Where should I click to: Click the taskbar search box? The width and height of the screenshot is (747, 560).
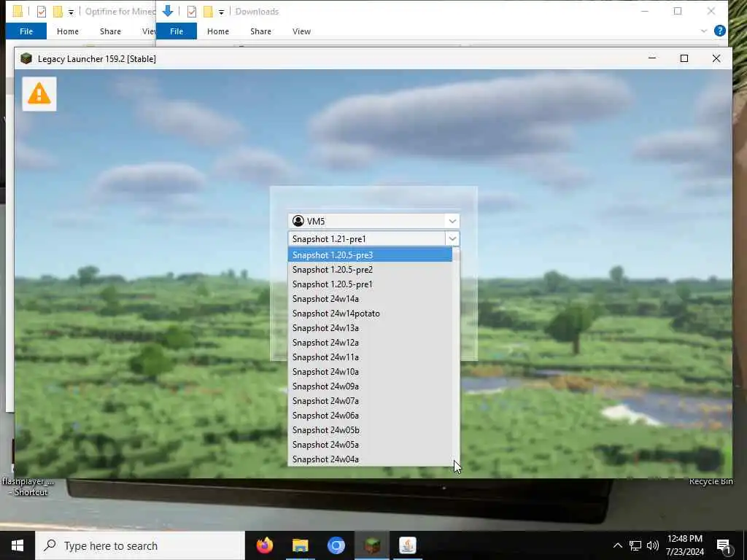pos(140,545)
